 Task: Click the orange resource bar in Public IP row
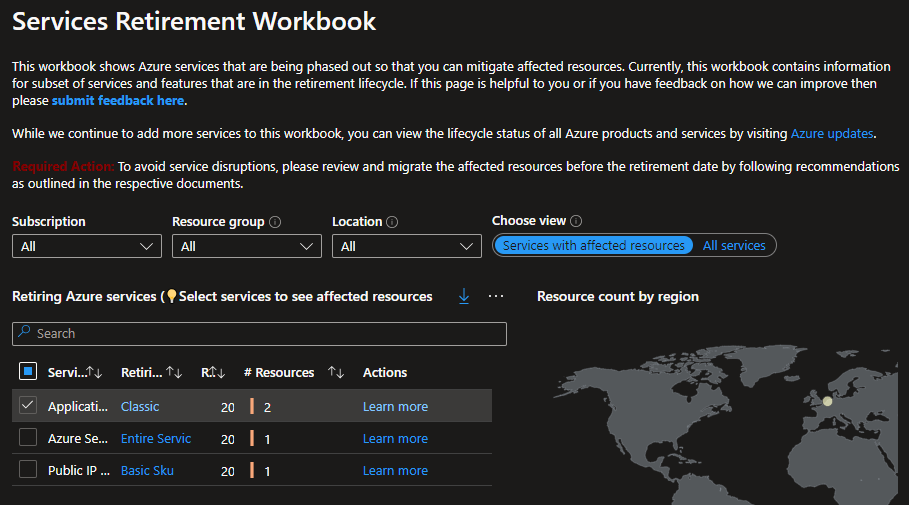pos(252,470)
